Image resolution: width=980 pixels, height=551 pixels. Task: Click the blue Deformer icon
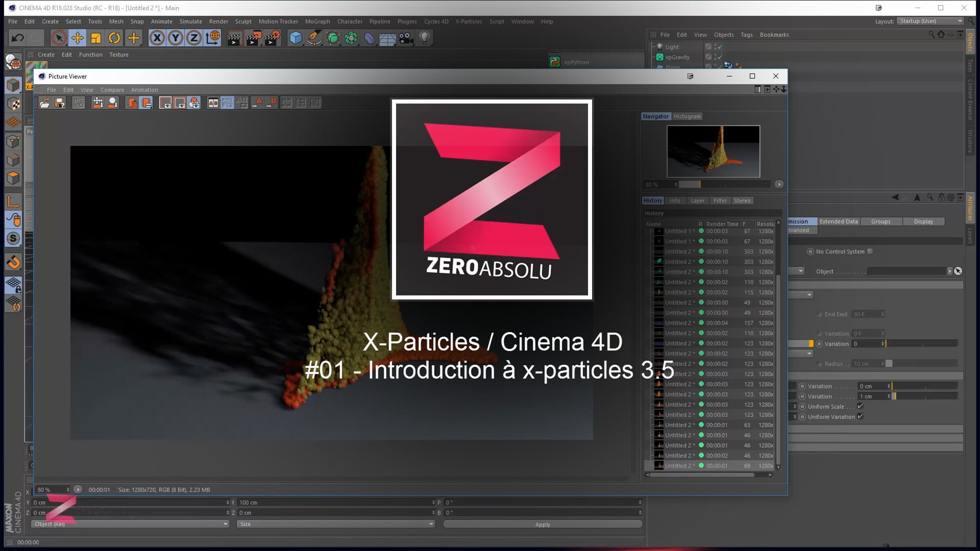(370, 38)
